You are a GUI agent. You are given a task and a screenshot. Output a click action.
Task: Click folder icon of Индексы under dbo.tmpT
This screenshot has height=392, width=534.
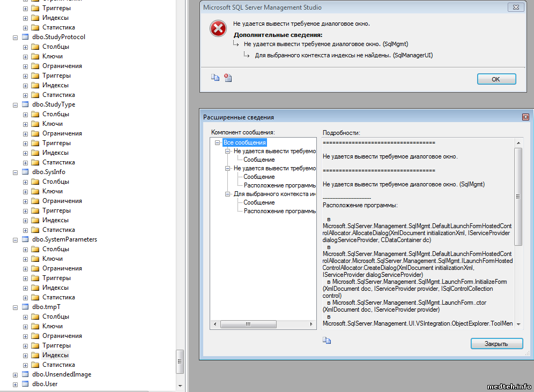(x=35, y=355)
